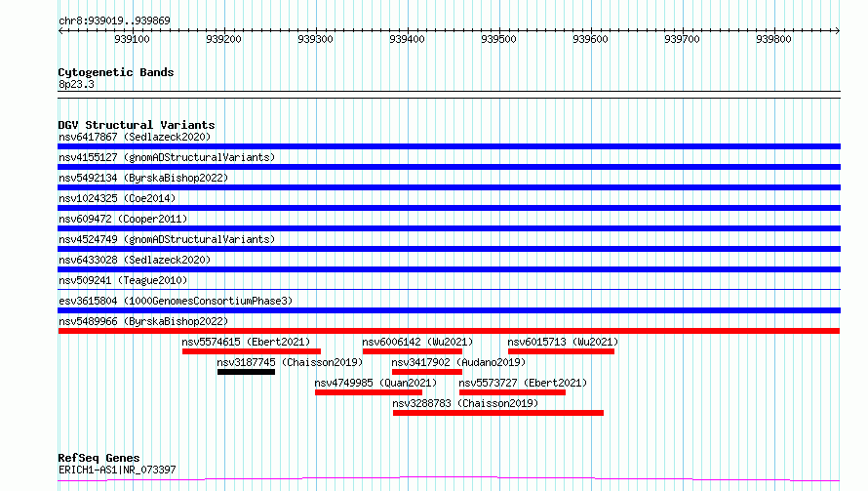Click the black 8p23.3 cytogenetic band line
The height and width of the screenshot is (491, 868).
pos(449,95)
